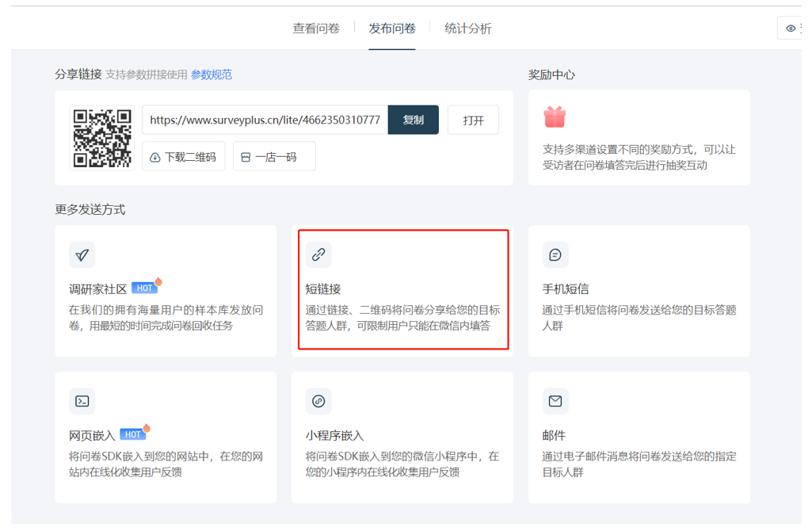Click the terminal icon for 网页嵌入
The width and height of the screenshot is (812, 531).
[x=82, y=401]
